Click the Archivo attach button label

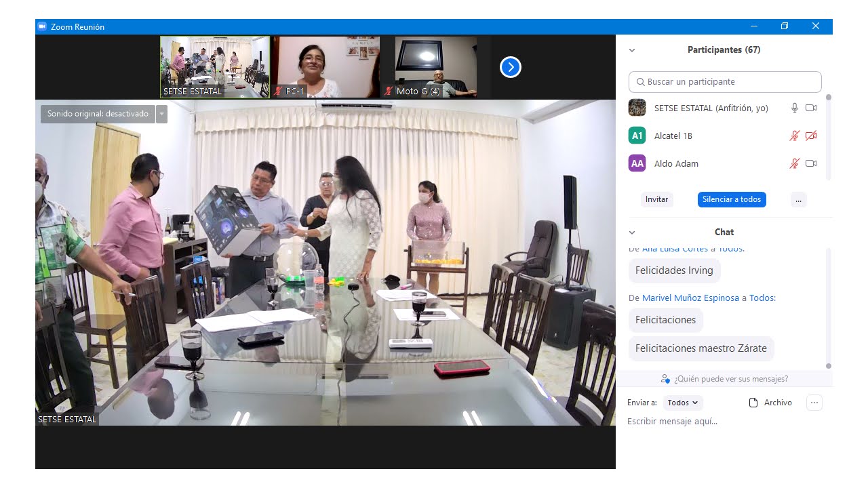pos(778,403)
